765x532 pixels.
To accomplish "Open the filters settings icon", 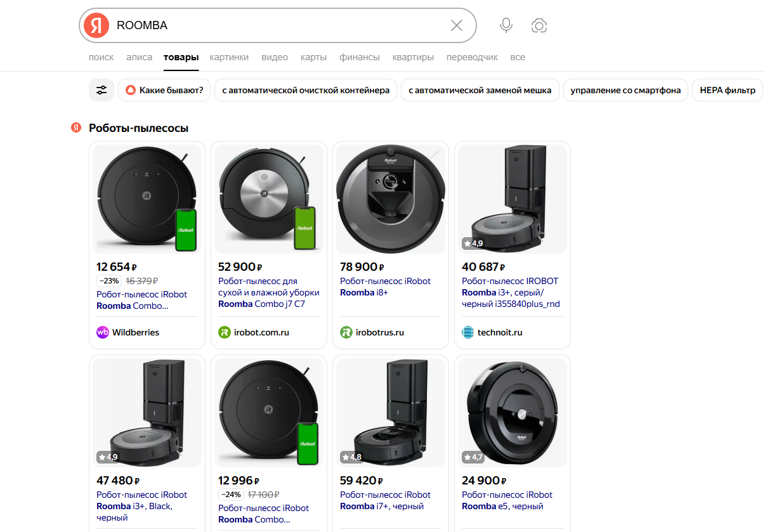I will pos(101,90).
